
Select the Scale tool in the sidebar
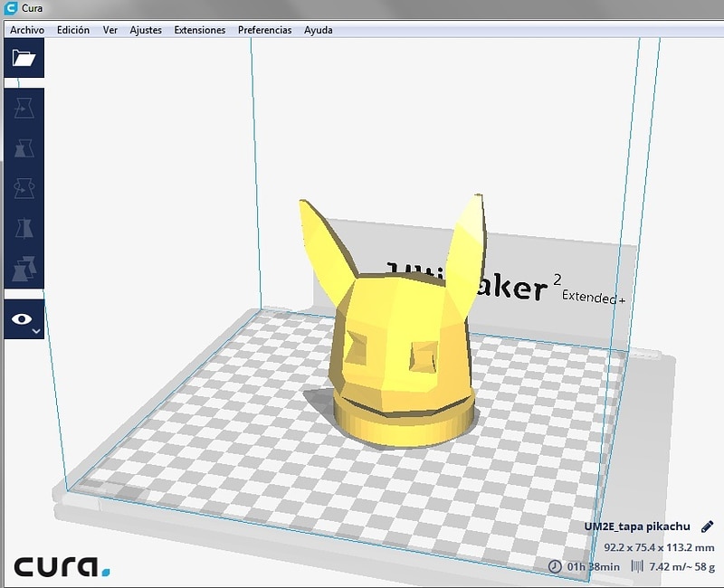coord(24,148)
